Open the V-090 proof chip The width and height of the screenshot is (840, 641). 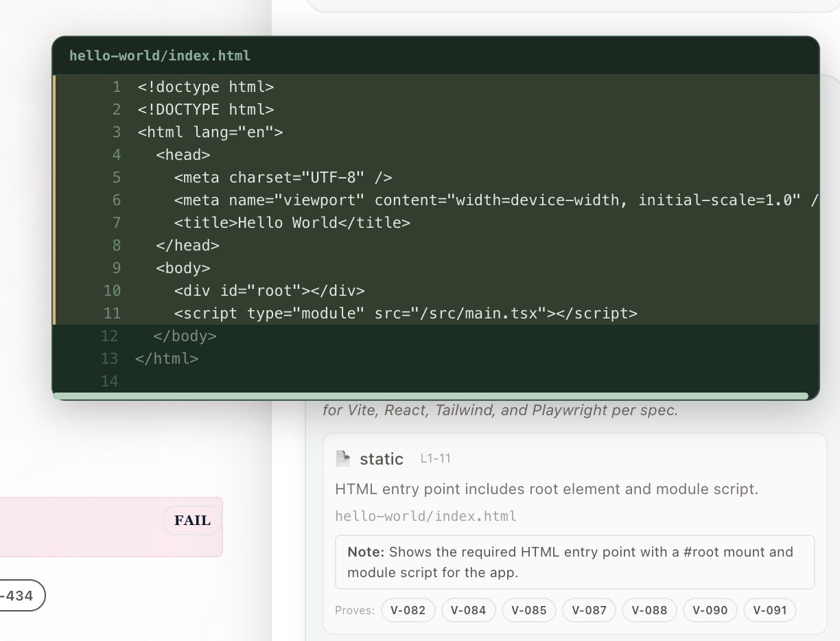pos(710,610)
